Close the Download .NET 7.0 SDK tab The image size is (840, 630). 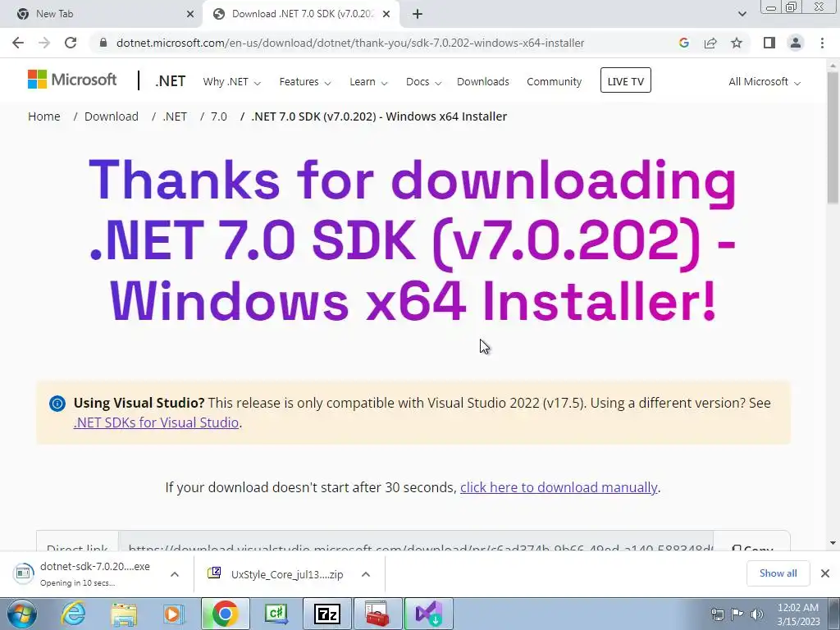tap(386, 14)
